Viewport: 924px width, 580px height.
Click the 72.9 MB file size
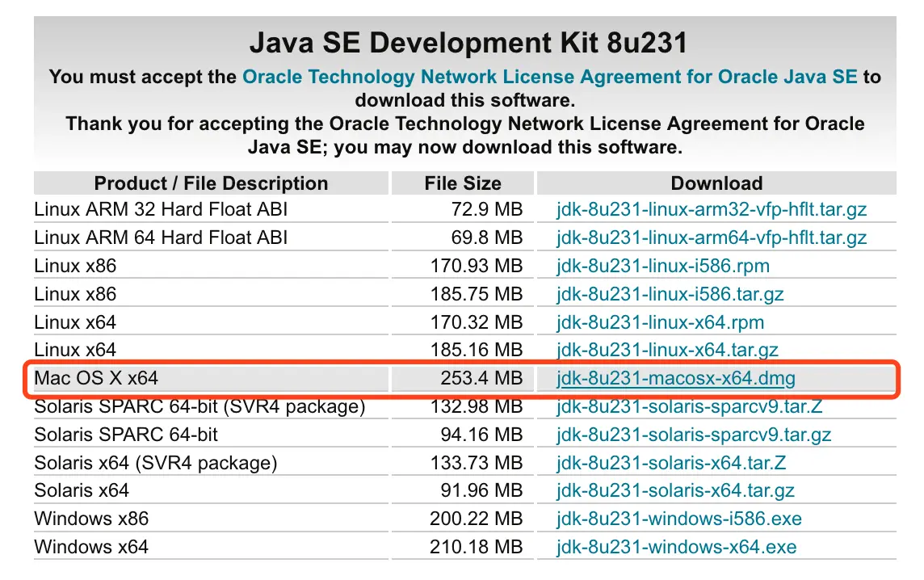click(x=487, y=209)
